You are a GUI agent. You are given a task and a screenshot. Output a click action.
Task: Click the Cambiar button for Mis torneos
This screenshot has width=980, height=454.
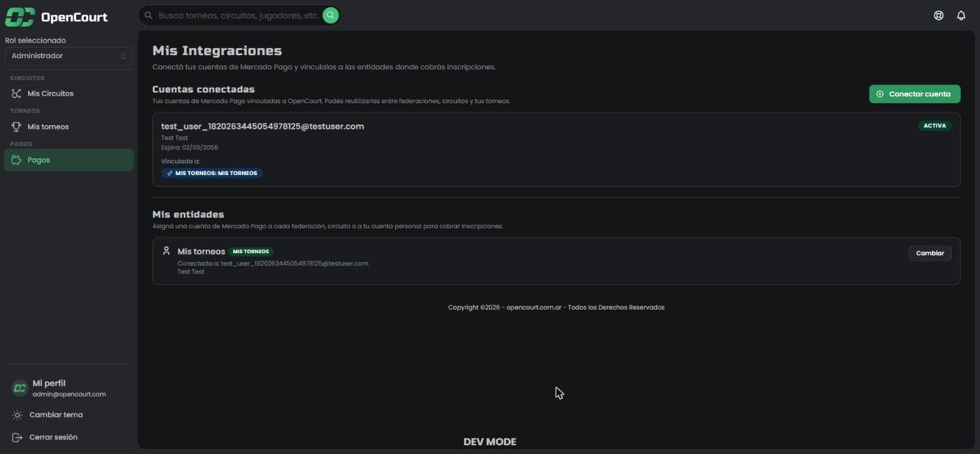pos(929,253)
